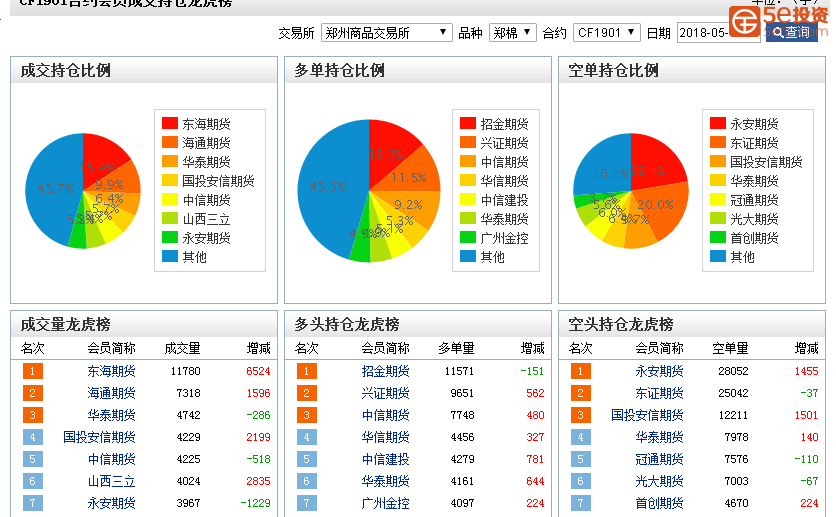Click 空单量 column header
Image resolution: width=836 pixels, height=517 pixels.
click(x=730, y=349)
